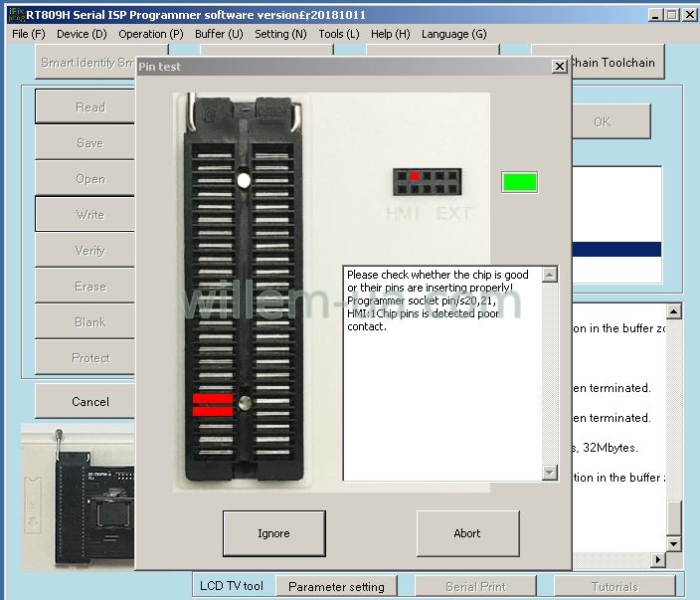The image size is (700, 600).
Task: Click the Smart Identify button
Action: point(86,62)
